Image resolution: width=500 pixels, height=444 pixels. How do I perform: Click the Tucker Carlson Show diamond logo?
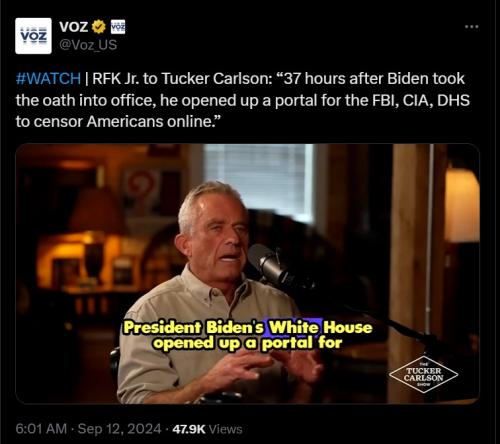(423, 375)
